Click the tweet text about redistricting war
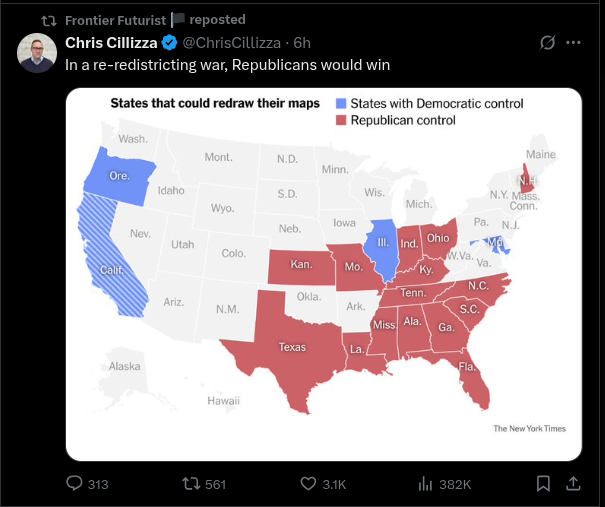 [227, 65]
